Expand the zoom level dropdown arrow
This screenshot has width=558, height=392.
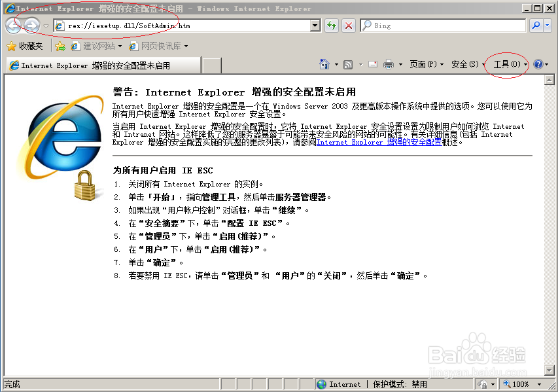tap(540, 385)
